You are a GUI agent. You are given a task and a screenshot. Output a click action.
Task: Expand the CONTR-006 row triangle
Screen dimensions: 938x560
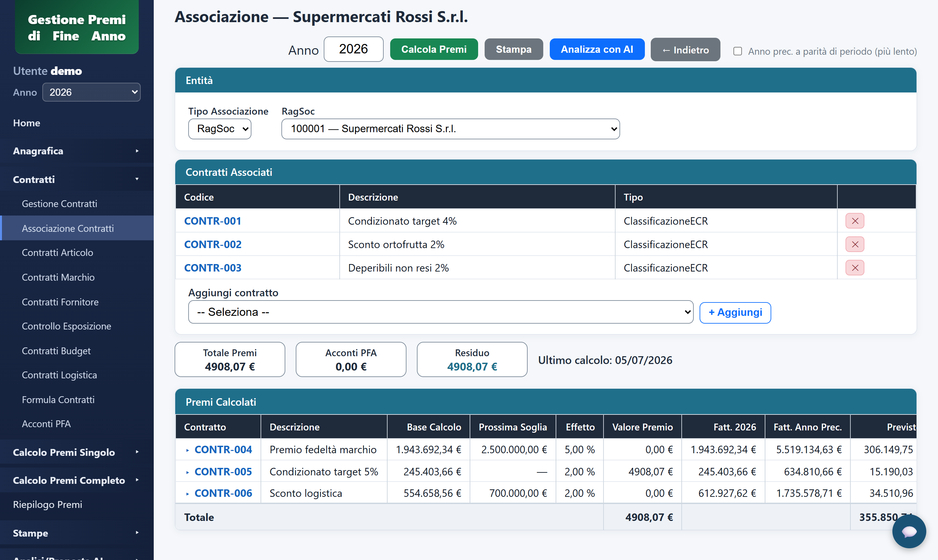pos(188,493)
